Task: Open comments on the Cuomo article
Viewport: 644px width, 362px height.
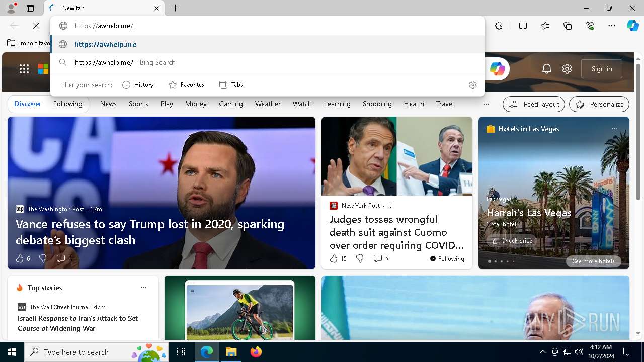Action: 381,258
